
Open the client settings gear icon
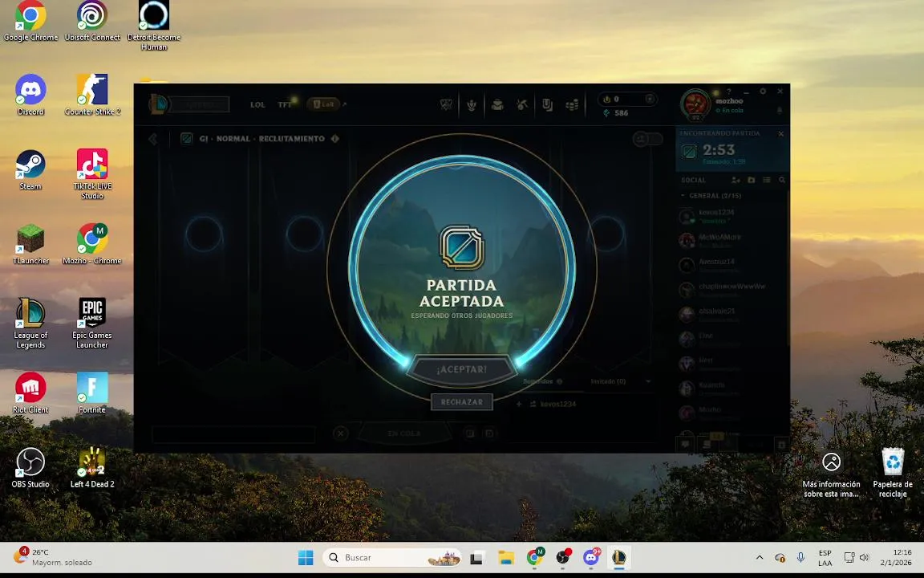click(763, 92)
